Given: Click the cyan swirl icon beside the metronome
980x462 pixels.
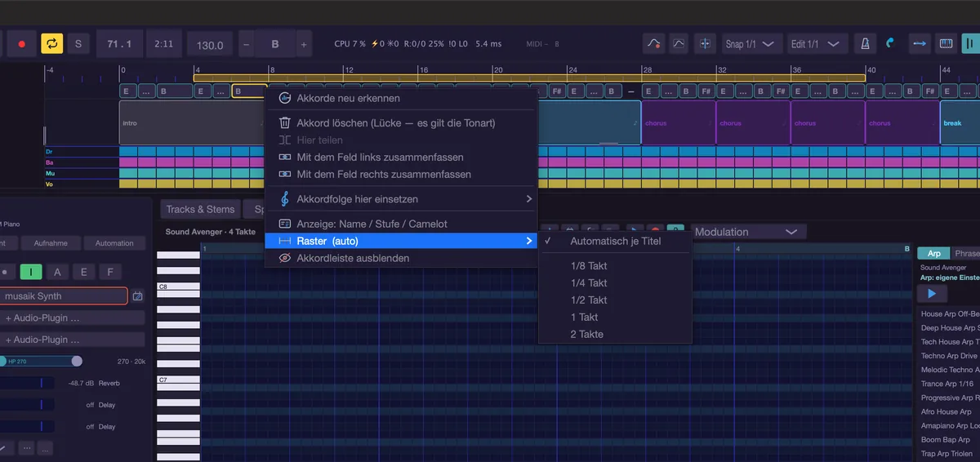Looking at the screenshot, I should (x=890, y=44).
